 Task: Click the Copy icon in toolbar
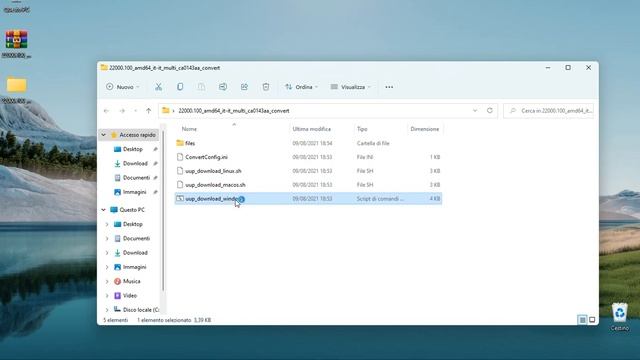tap(180, 87)
